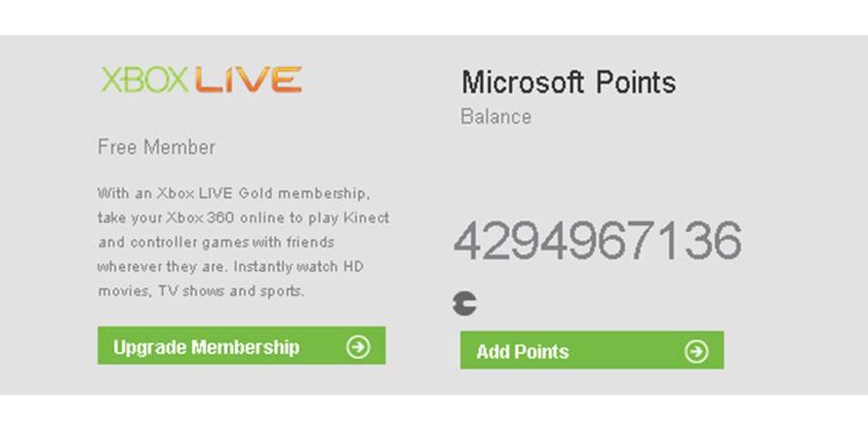Click the circled arrow on Add Points
The image size is (868, 427).
[695, 351]
